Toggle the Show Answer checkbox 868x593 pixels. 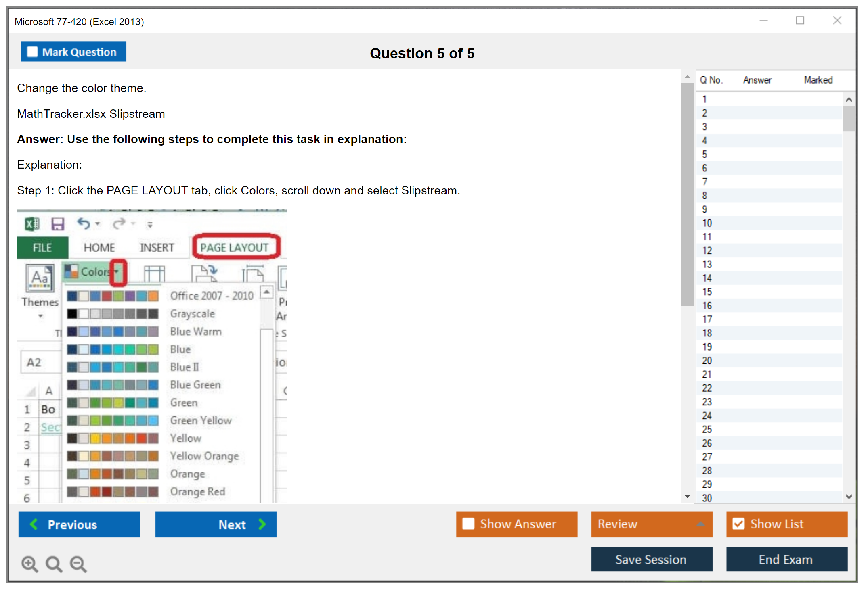click(x=468, y=524)
